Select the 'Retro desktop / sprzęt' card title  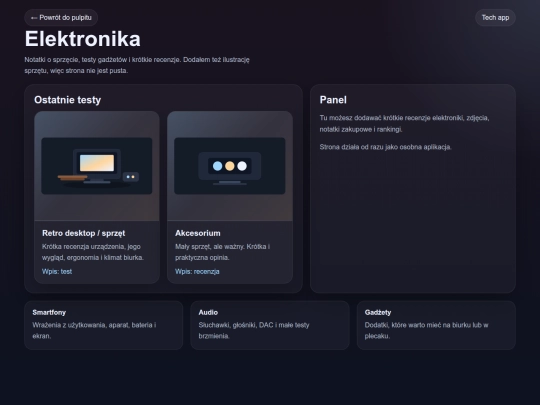[x=84, y=233]
